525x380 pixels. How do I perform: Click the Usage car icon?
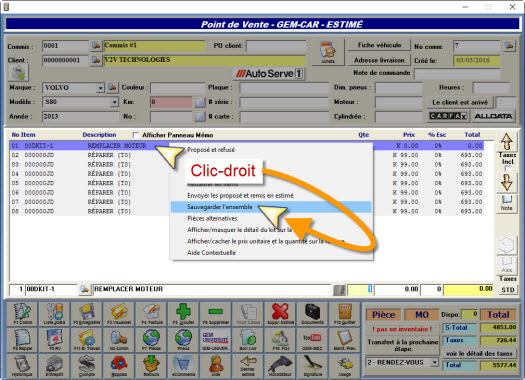pyautogui.click(x=345, y=366)
